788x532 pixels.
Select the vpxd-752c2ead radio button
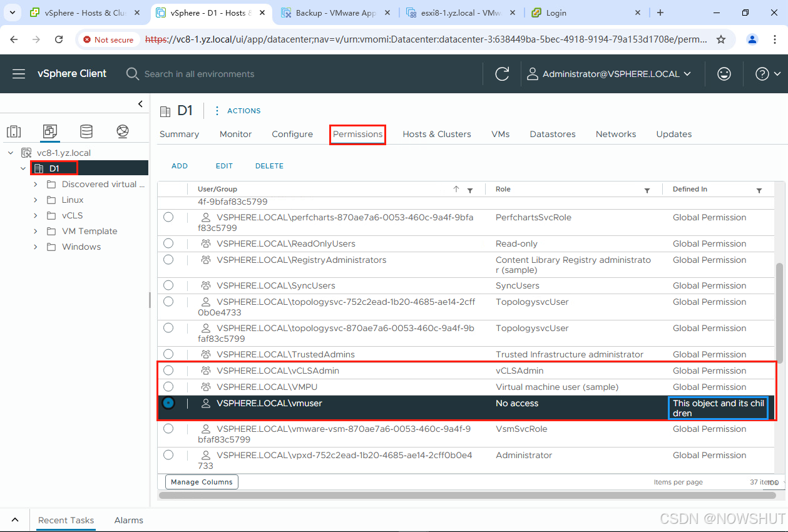click(168, 455)
